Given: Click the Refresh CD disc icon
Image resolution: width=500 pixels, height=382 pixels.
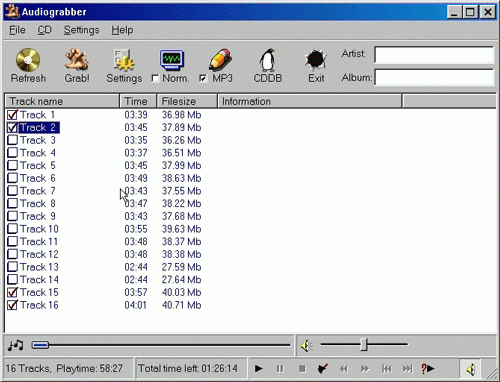Looking at the screenshot, I should point(28,60).
